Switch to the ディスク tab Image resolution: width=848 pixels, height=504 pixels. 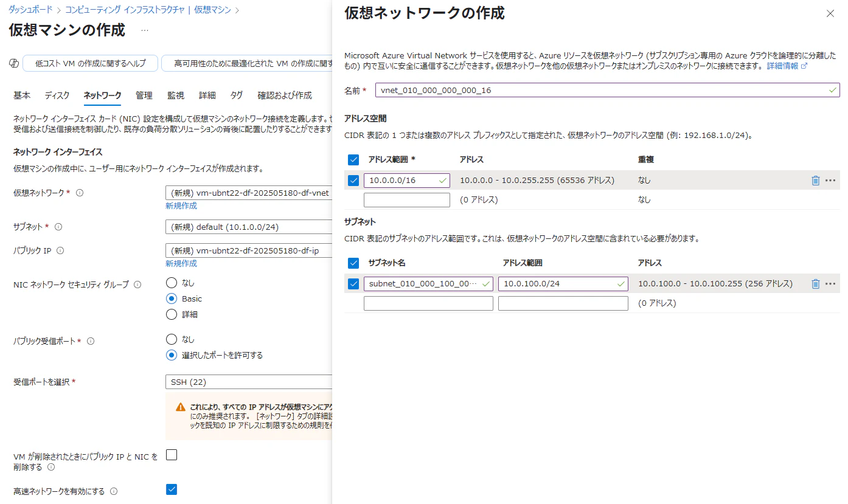click(57, 95)
